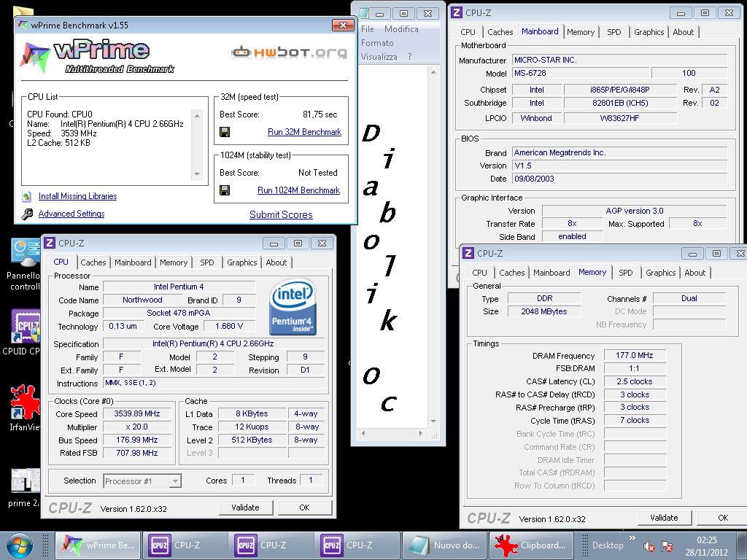This screenshot has height=560, width=747.
Task: Click the CPU List scroll up arrow
Action: 197,116
